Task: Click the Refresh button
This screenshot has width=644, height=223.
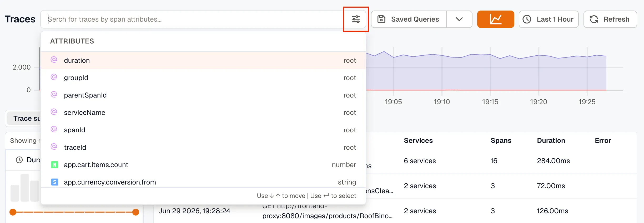Action: 610,19
